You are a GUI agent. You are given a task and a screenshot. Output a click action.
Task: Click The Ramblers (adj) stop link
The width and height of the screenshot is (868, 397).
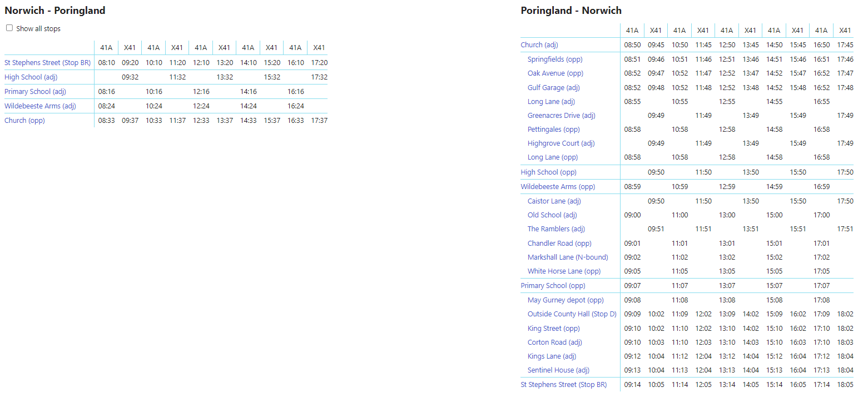pos(556,229)
